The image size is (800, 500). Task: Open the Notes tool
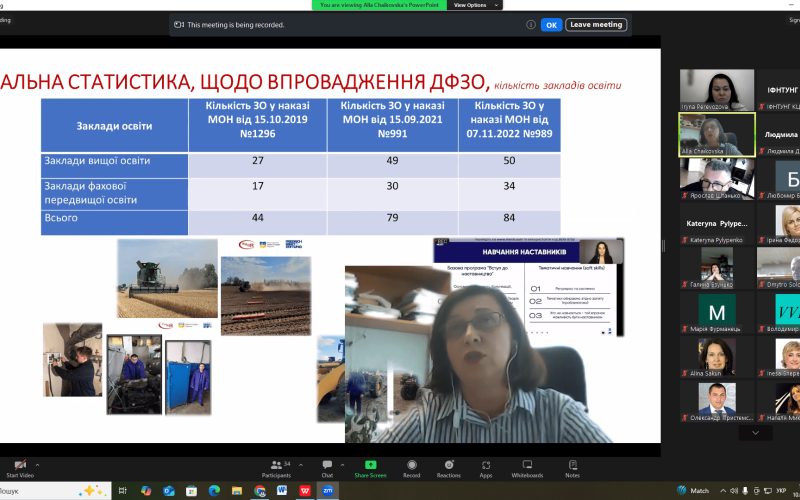pos(572,469)
